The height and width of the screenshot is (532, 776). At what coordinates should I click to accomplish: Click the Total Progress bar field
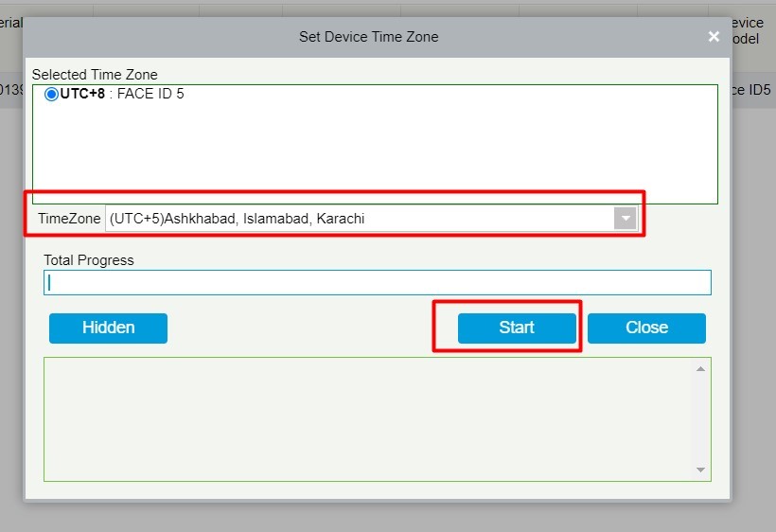pos(377,283)
